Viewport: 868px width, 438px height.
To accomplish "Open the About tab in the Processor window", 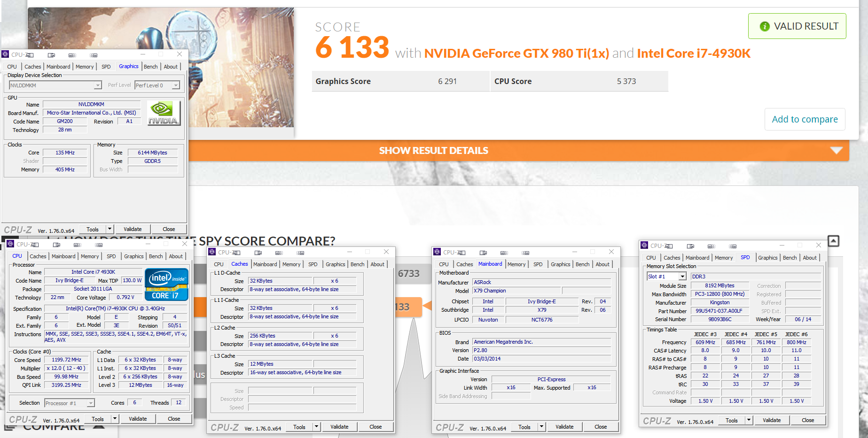I will click(176, 256).
